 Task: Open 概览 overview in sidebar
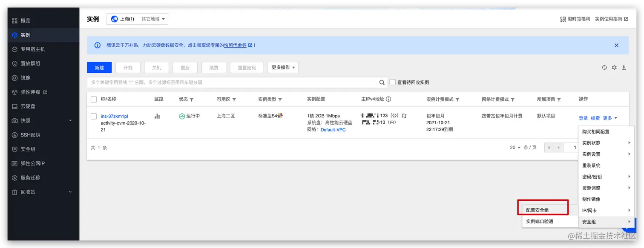[26, 20]
